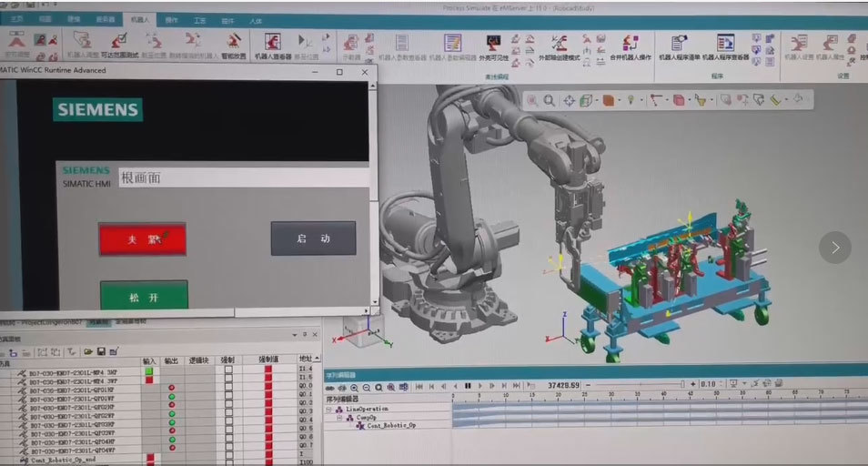Toggle 外壳可见性 in the ribbon

[493, 46]
